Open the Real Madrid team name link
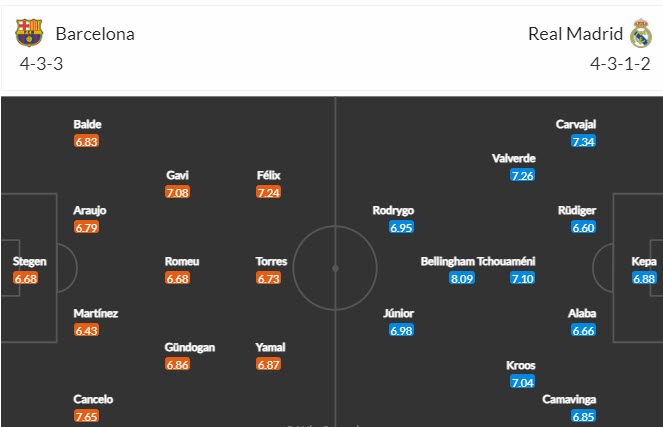 point(575,34)
